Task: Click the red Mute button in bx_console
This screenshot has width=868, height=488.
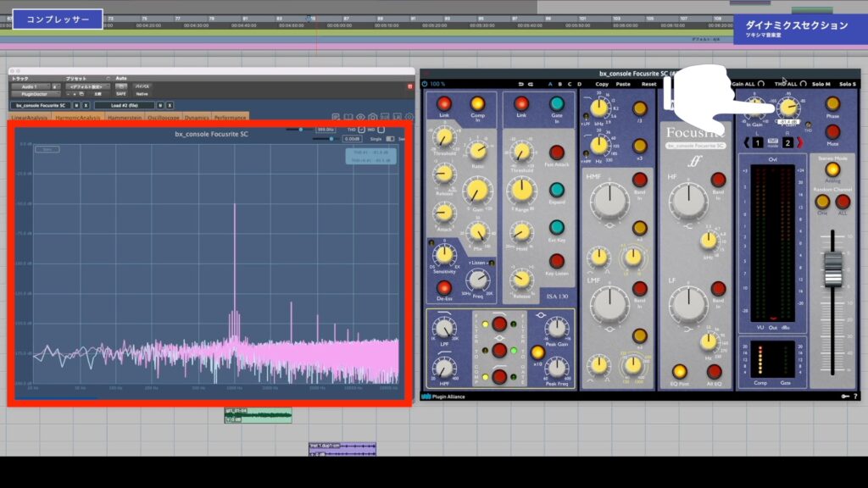Action: [x=832, y=131]
